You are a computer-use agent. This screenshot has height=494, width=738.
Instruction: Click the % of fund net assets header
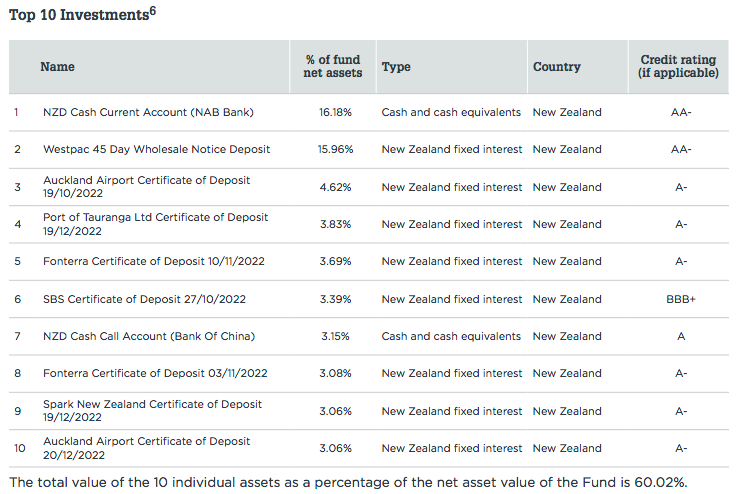(x=332, y=67)
